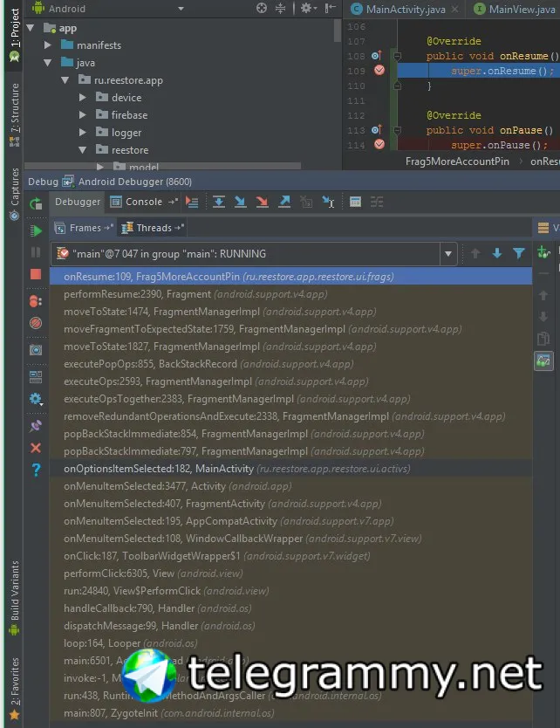Screen dimensions: 560x728
Task: Toggle the breakpoint on line 109
Action: [379, 70]
